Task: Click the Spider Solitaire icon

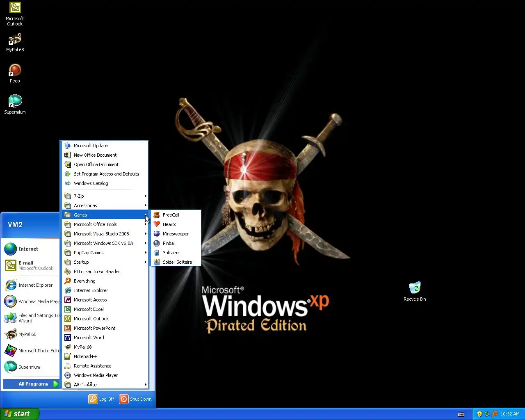Action: pyautogui.click(x=157, y=262)
